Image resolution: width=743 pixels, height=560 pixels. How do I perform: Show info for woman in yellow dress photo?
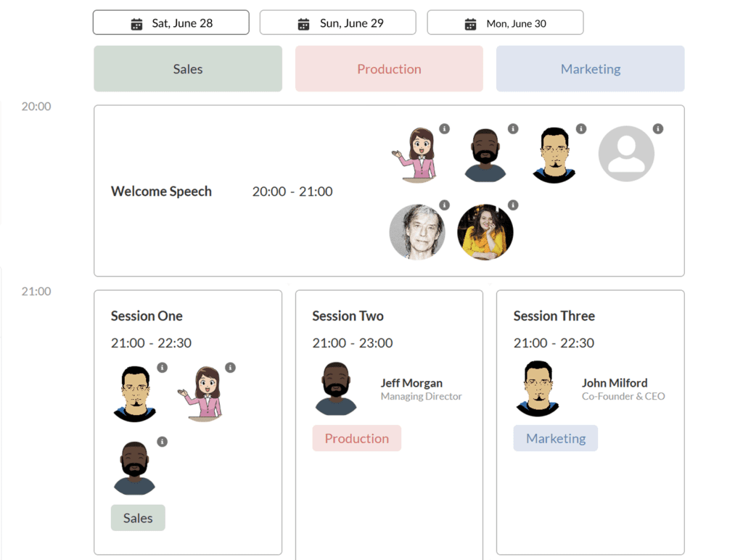pyautogui.click(x=513, y=205)
